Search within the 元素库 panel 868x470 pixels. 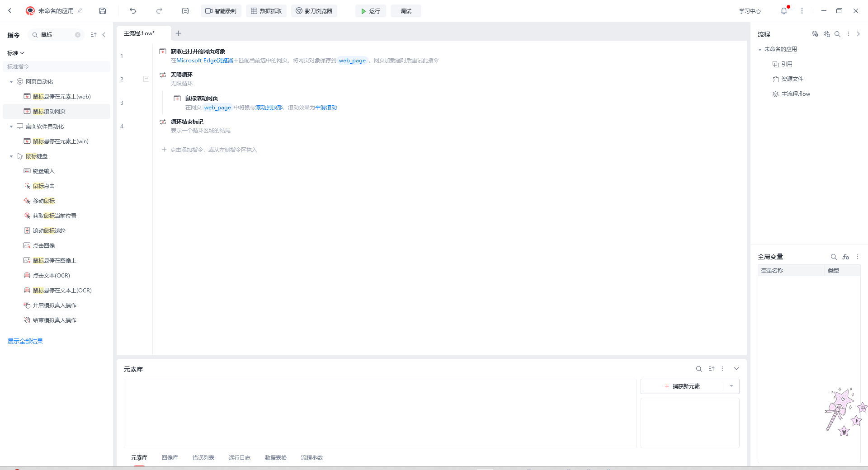click(x=699, y=369)
